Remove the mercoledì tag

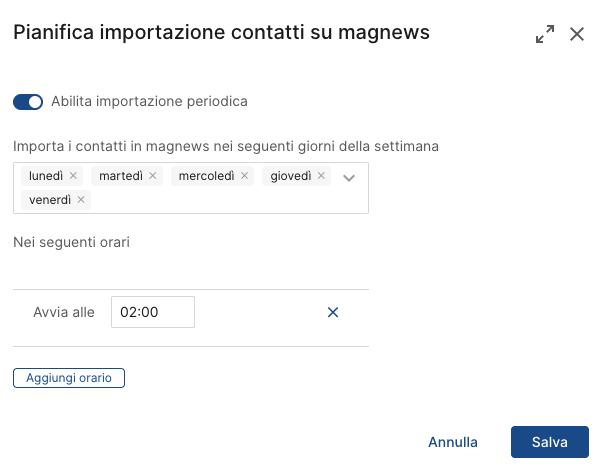(245, 176)
